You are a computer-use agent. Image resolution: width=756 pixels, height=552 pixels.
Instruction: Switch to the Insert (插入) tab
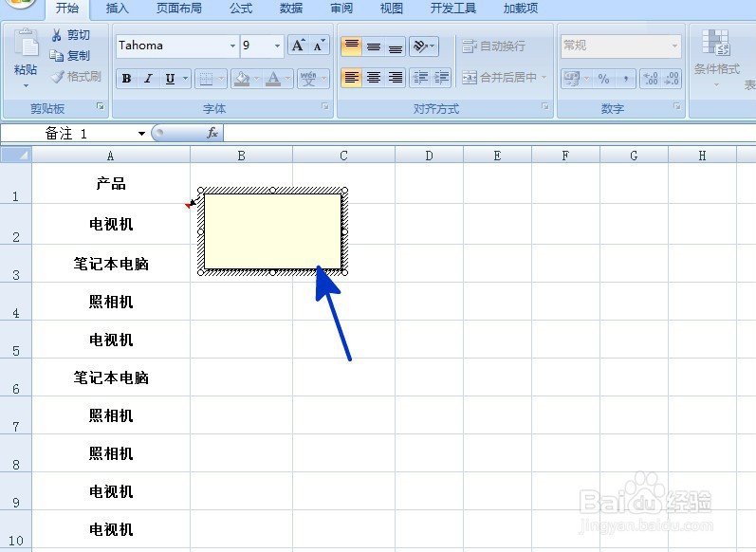(118, 9)
